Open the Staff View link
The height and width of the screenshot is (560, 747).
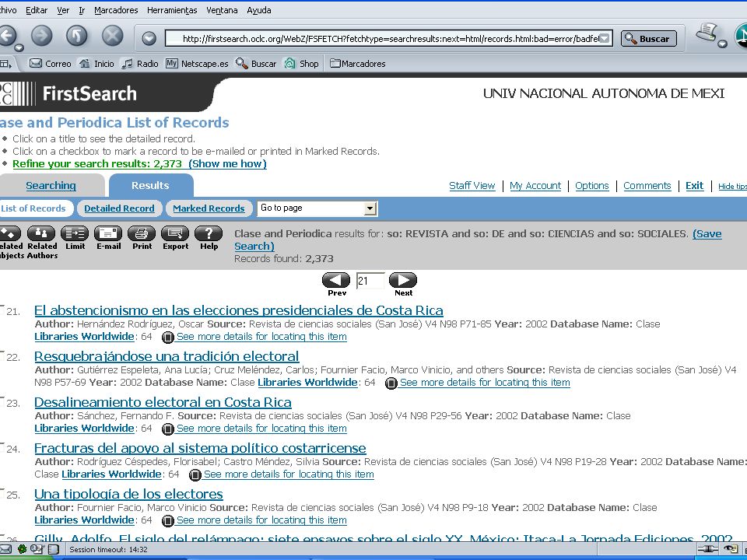(x=472, y=185)
